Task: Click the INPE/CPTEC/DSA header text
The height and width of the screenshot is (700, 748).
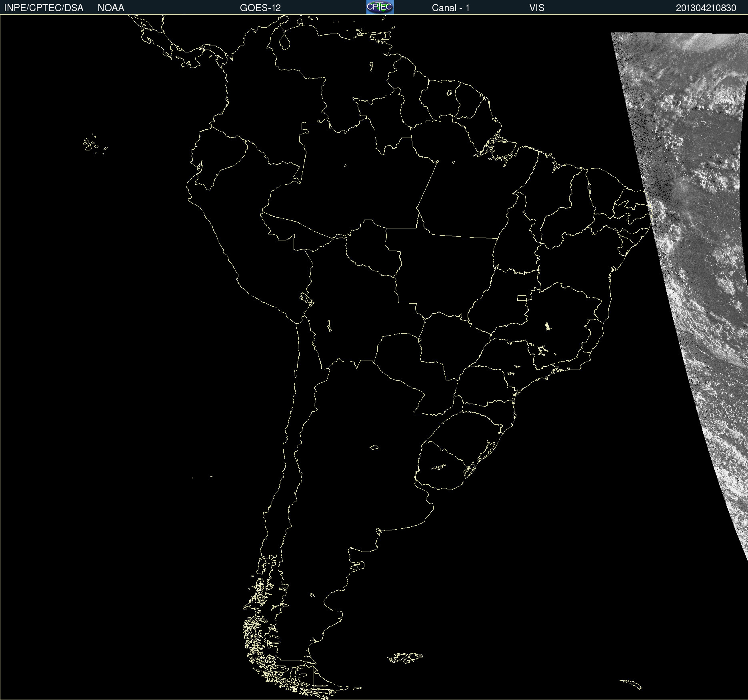Action: pyautogui.click(x=44, y=8)
